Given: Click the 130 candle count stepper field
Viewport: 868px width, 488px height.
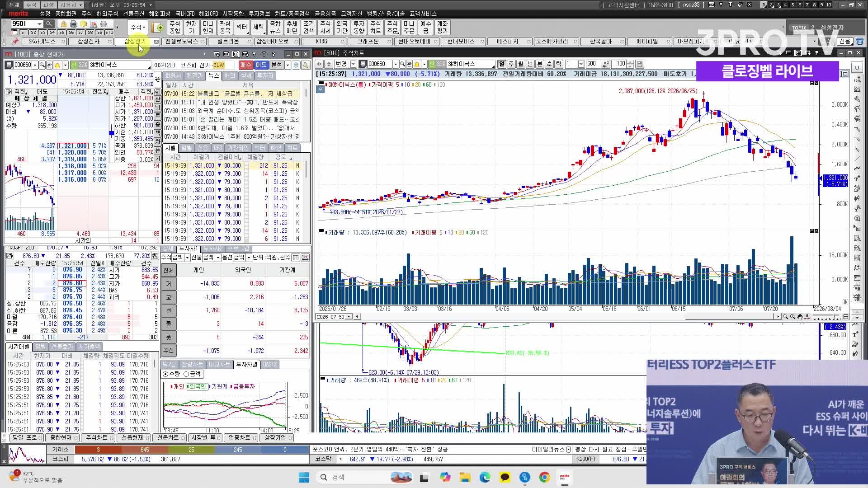Looking at the screenshot, I should (x=623, y=64).
